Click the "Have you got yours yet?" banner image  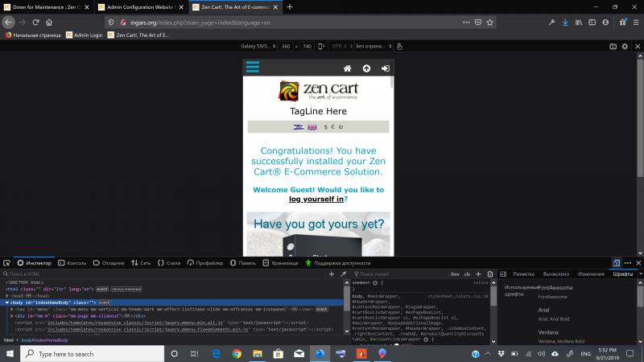318,234
